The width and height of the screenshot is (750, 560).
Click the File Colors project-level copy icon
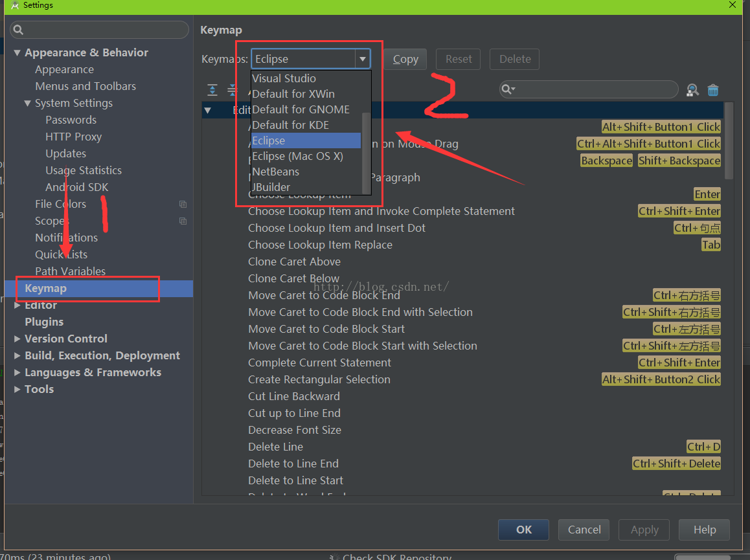(183, 204)
